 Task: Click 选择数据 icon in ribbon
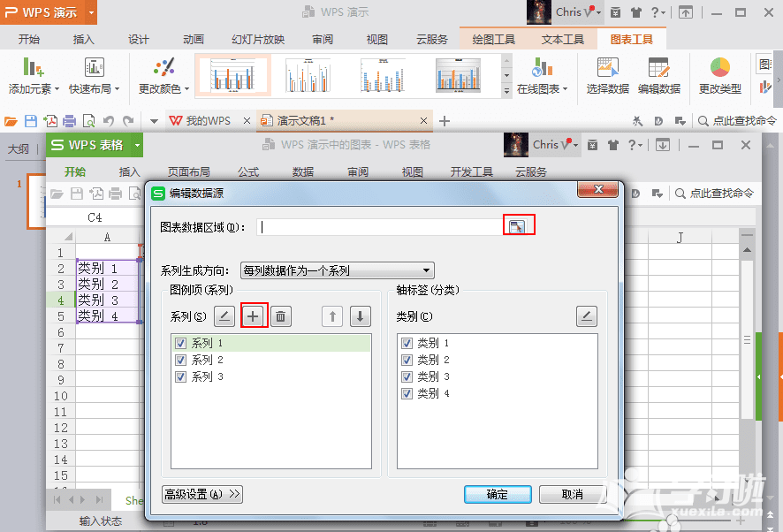tap(607, 75)
